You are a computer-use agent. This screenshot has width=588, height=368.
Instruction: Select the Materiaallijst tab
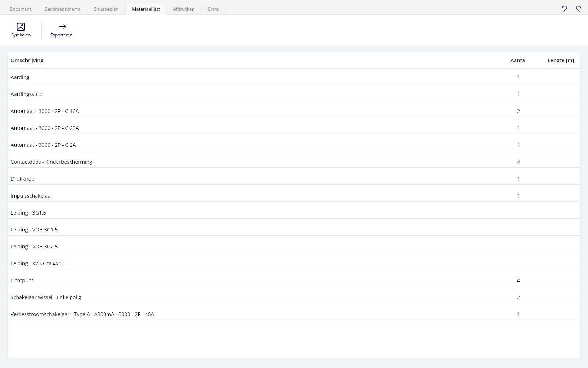(146, 9)
